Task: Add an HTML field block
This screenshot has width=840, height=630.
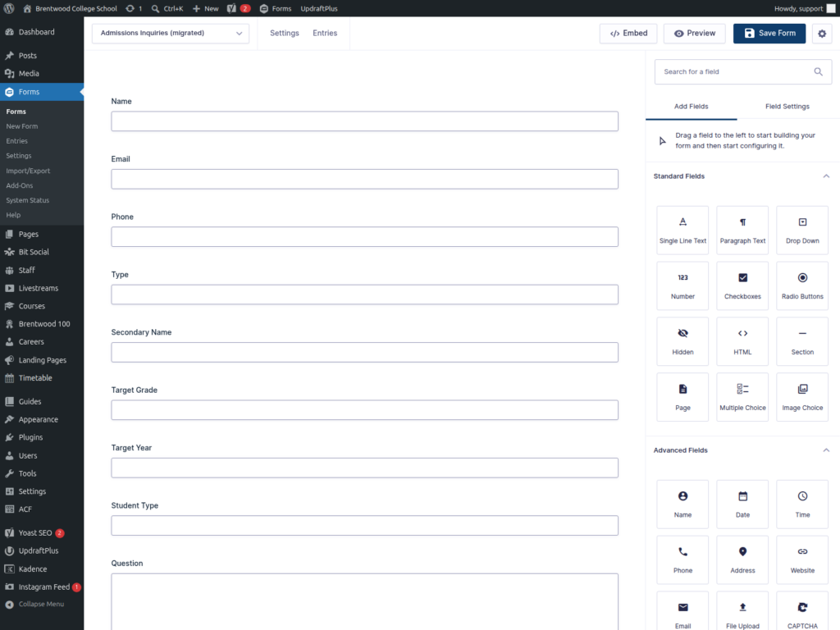Action: tap(742, 341)
